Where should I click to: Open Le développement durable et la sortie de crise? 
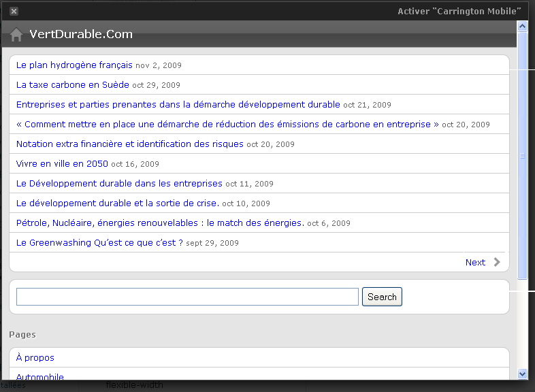coord(118,203)
